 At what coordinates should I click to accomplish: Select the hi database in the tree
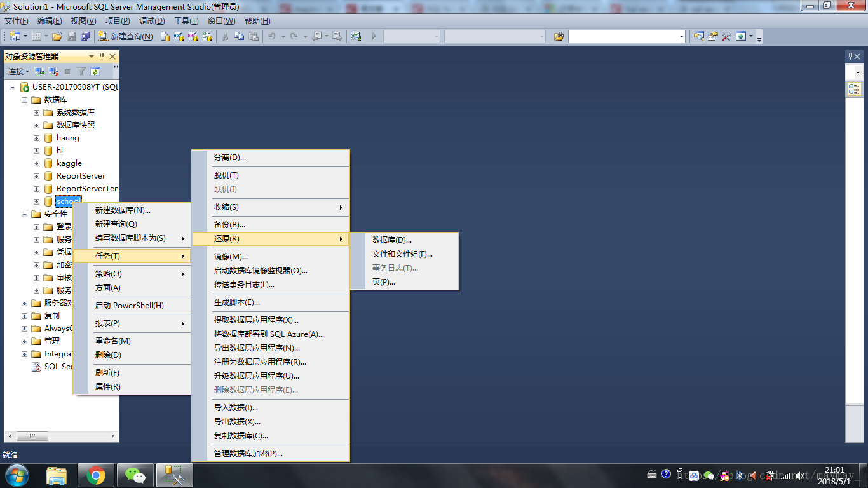point(60,151)
